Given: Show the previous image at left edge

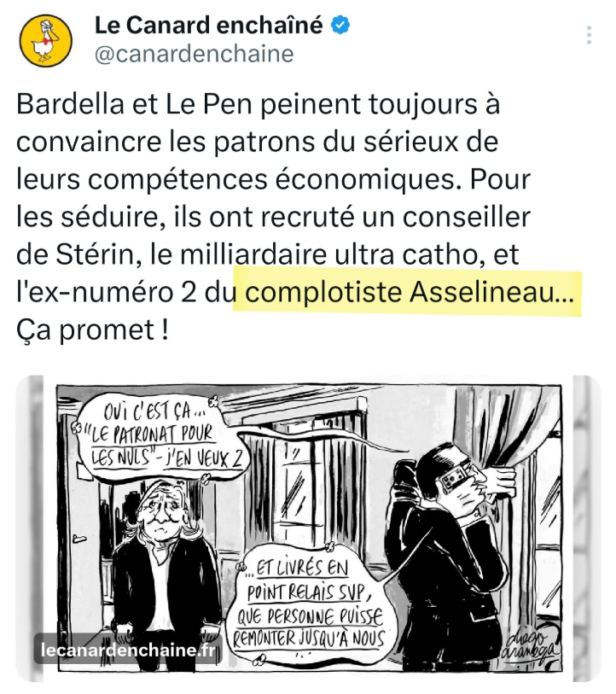Looking at the screenshot, I should 30,528.
